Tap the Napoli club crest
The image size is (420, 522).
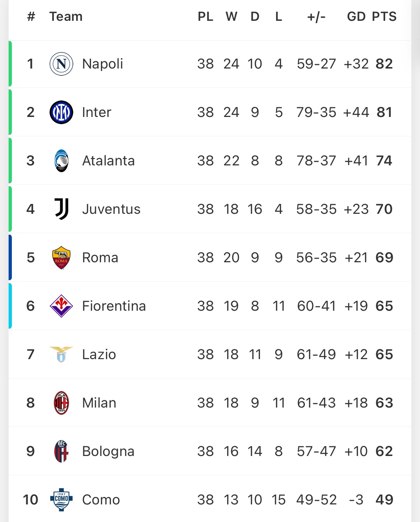[x=61, y=64]
